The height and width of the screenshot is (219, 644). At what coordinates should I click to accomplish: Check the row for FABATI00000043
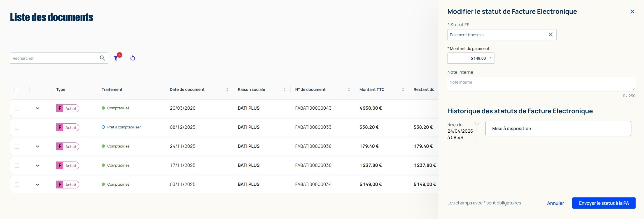point(17,108)
